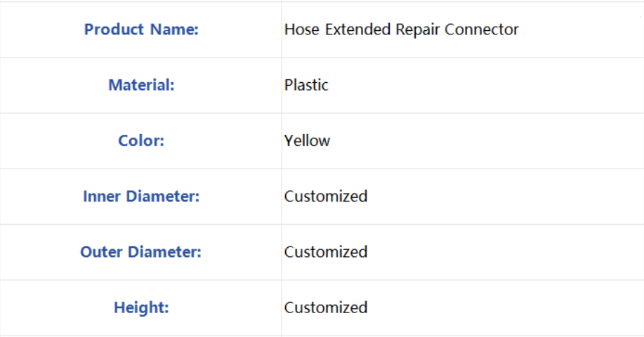Select the Plastic value cell
This screenshot has width=644, height=337.
pos(463,86)
